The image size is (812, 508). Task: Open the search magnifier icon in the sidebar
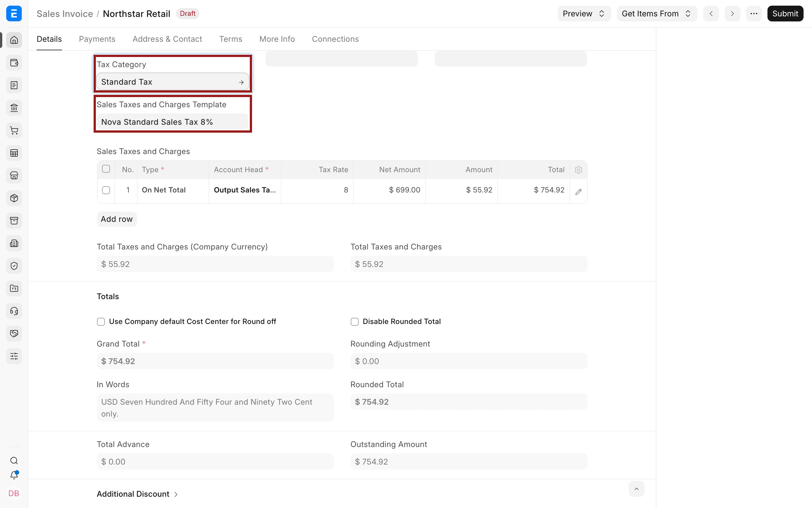point(14,461)
